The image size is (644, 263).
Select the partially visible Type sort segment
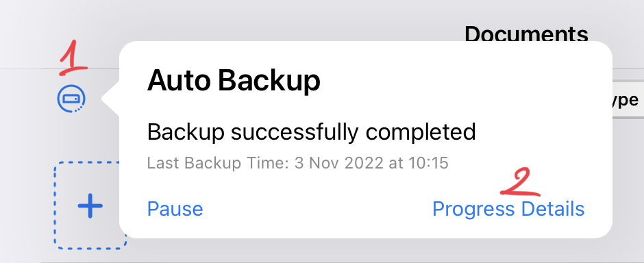coord(625,100)
